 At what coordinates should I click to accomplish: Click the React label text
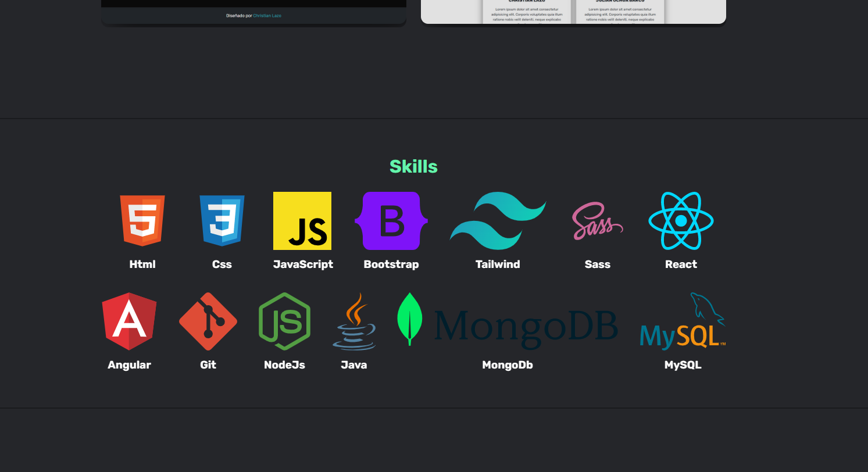tap(681, 264)
